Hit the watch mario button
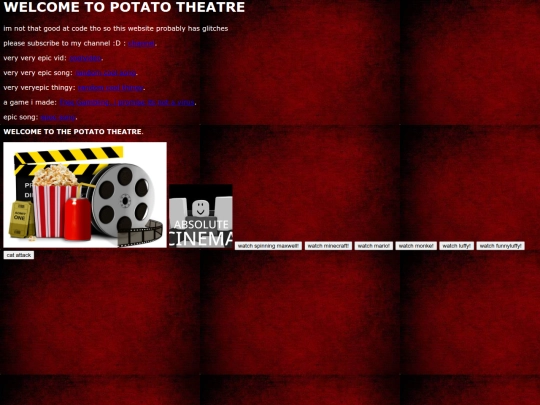540x405 pixels. tap(374, 246)
